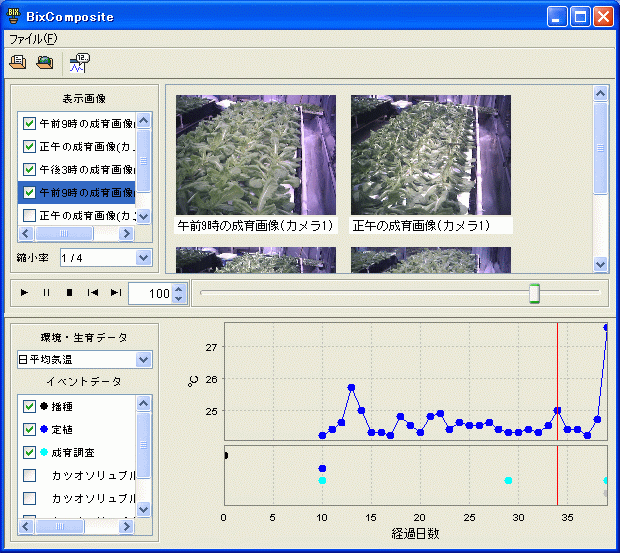Pause the image playback
The image size is (620, 553).
[x=46, y=293]
